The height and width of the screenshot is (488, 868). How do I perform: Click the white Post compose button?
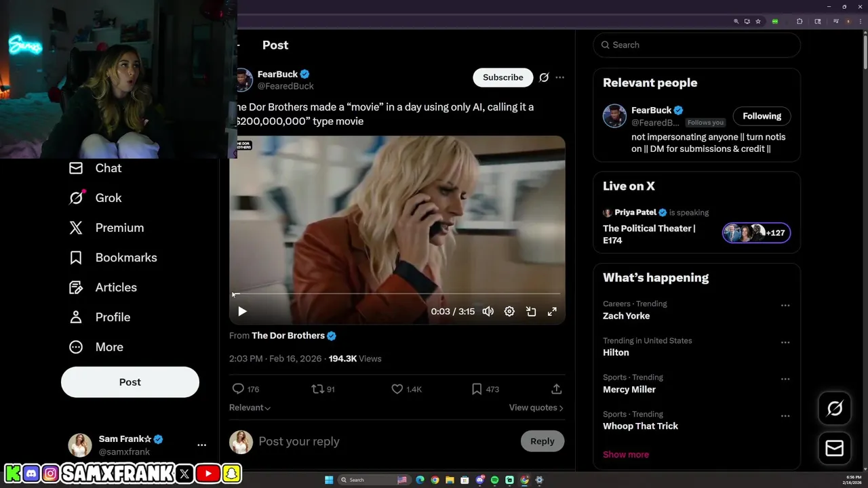tap(130, 382)
